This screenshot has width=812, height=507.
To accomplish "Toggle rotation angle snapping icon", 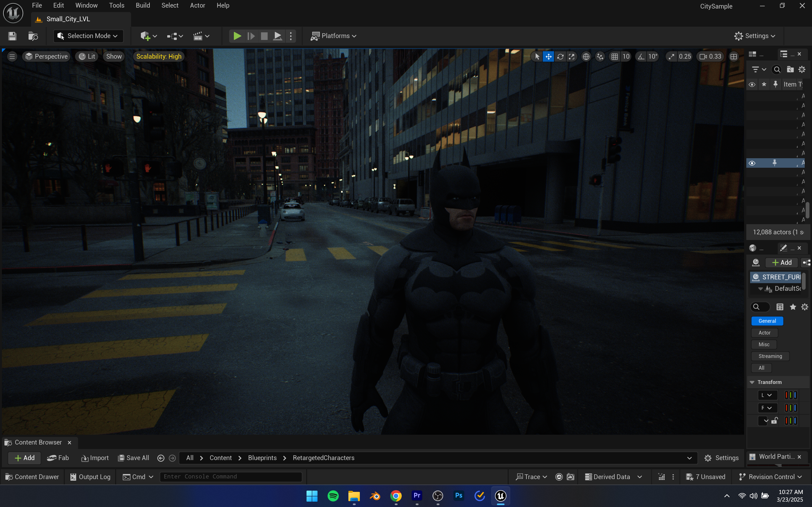I will point(641,56).
